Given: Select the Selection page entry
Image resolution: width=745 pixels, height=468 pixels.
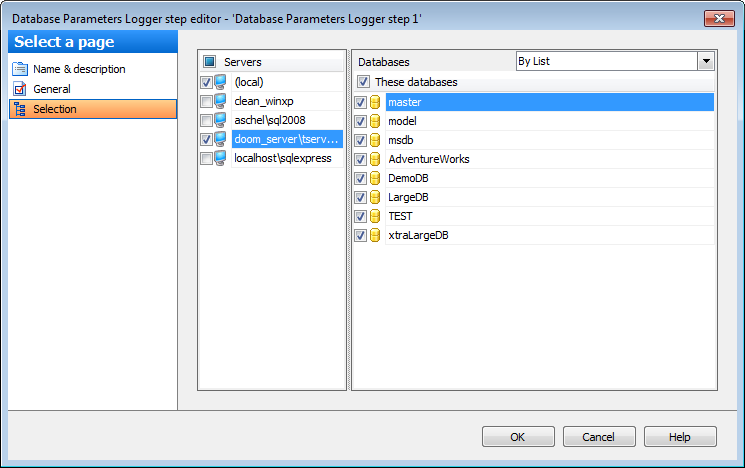Looking at the screenshot, I should pyautogui.click(x=93, y=109).
